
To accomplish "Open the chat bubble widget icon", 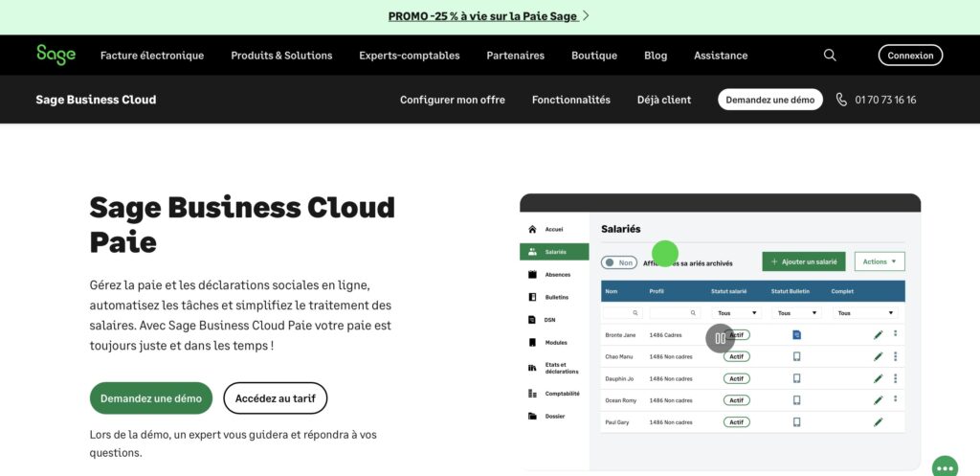I will [x=945, y=468].
